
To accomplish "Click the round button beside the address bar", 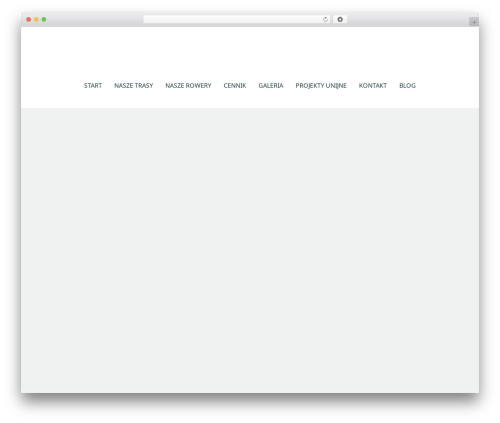I will point(340,20).
